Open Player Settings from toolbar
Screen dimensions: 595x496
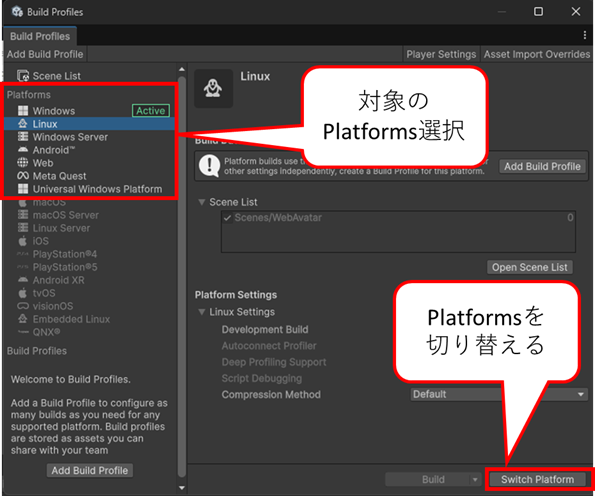[441, 54]
